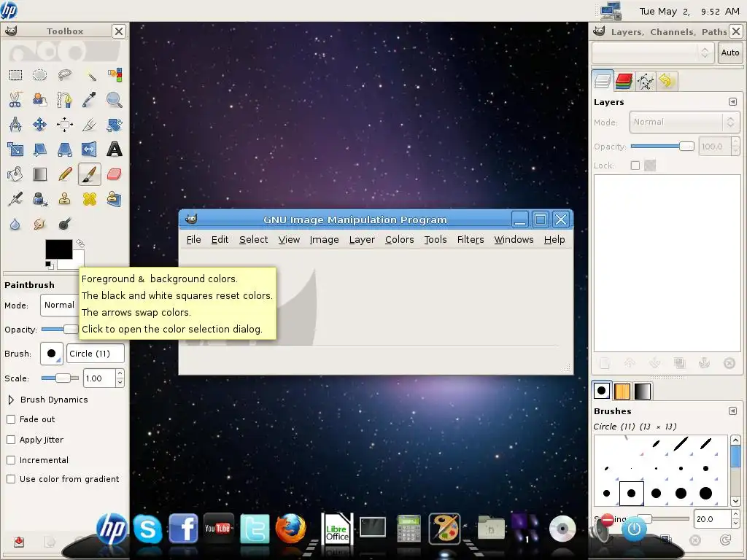
Task: Click the layer Opacity slider
Action: point(662,146)
